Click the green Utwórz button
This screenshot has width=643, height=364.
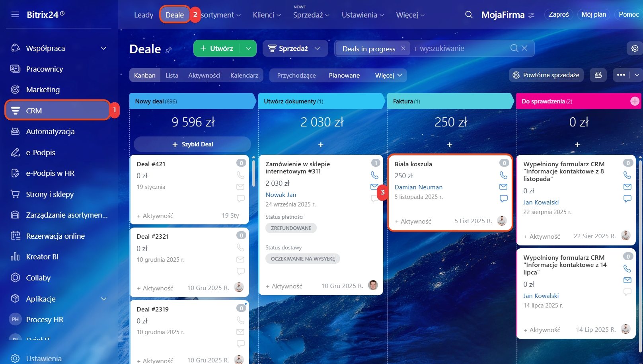(x=217, y=48)
